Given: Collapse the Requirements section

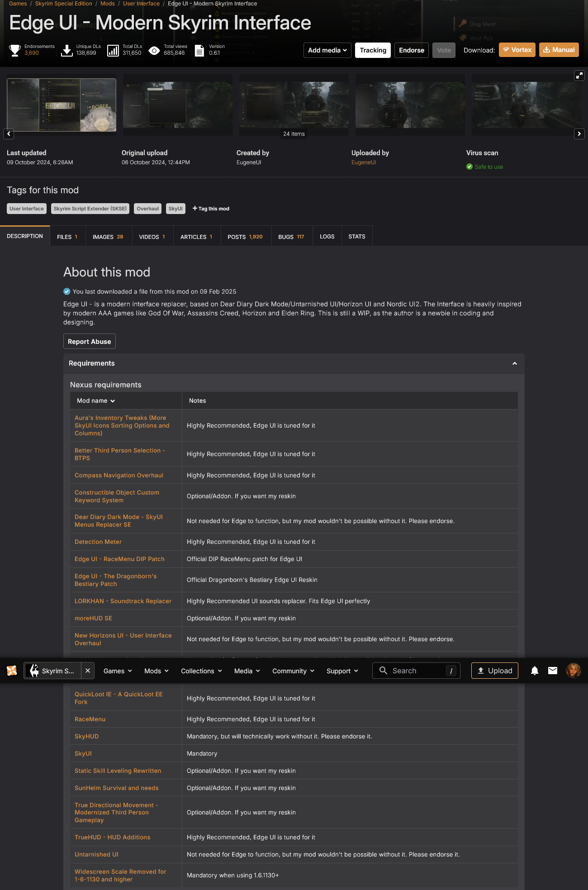Looking at the screenshot, I should 515,363.
